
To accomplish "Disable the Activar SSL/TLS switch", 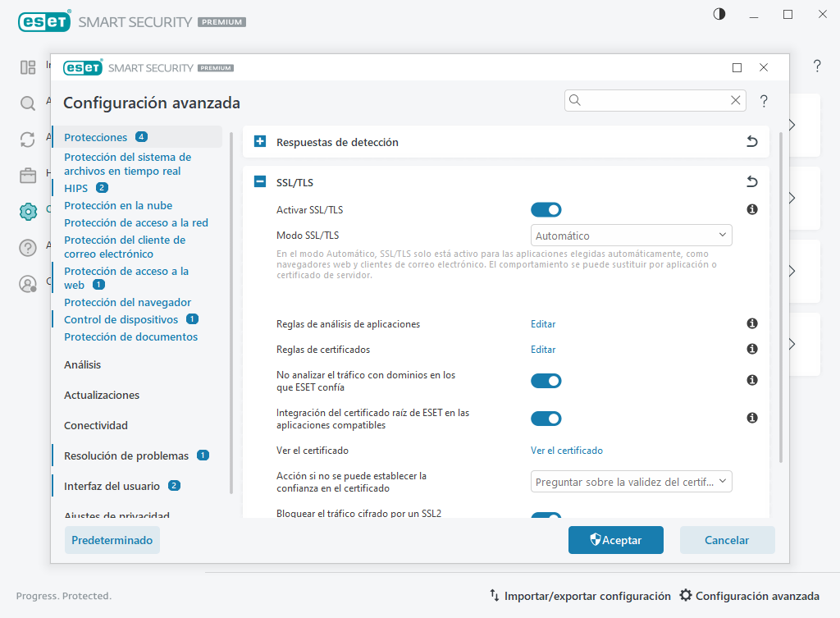I will pos(546,209).
